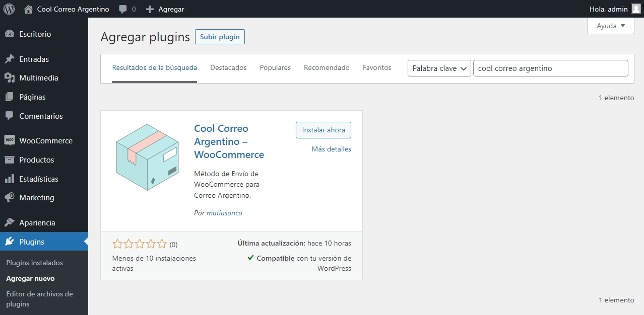Click the Estadísticas bar chart icon
Image resolution: width=644 pixels, height=315 pixels.
(9, 179)
